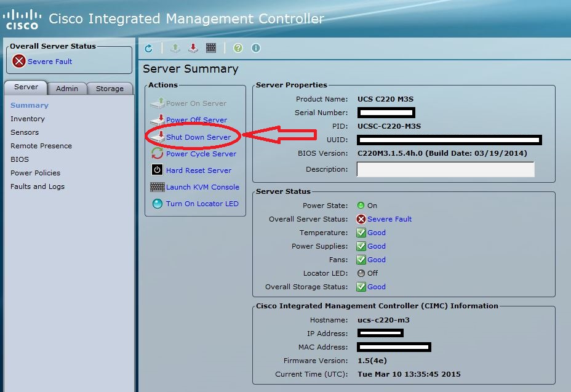The width and height of the screenshot is (571, 392).
Task: Click the blue Info icon in toolbar
Action: click(256, 48)
